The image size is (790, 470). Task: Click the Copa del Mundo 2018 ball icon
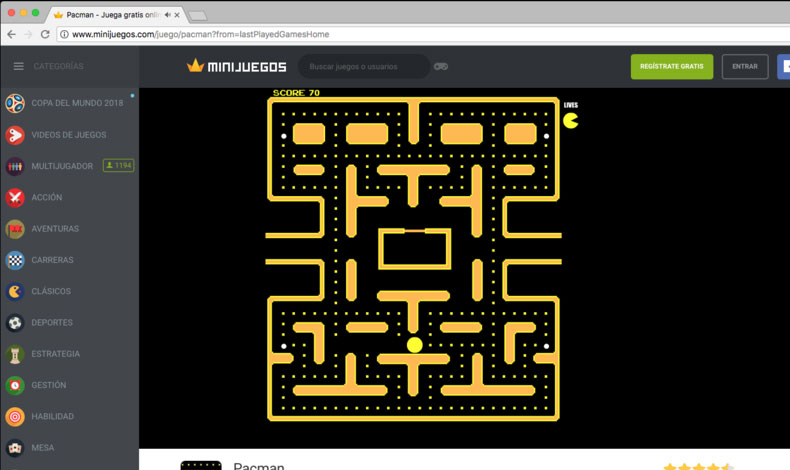[x=15, y=103]
